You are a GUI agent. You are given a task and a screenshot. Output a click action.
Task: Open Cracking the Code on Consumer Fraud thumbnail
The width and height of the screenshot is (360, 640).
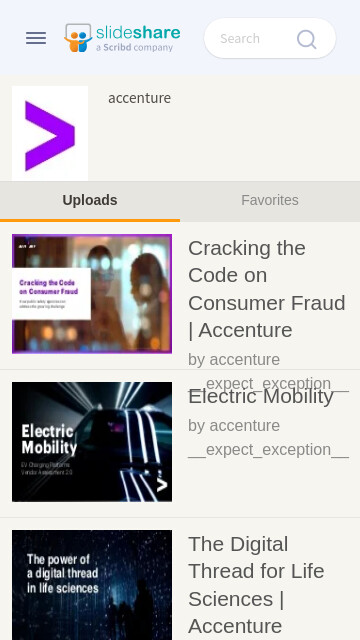92,293
